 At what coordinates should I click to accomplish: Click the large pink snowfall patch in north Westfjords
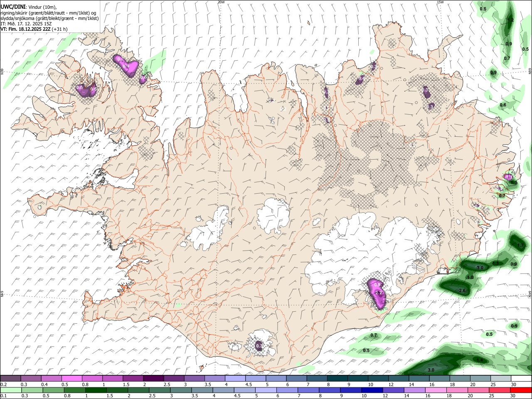tap(126, 65)
